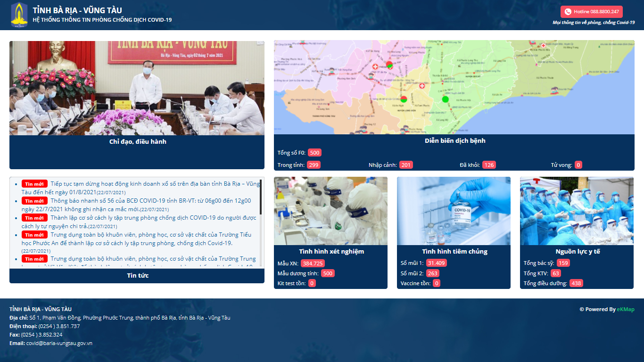This screenshot has width=644, height=362.
Task: Click the header title 'TỈNH BÀ RỊA - VŨNG TÀU'
Action: coord(77,10)
